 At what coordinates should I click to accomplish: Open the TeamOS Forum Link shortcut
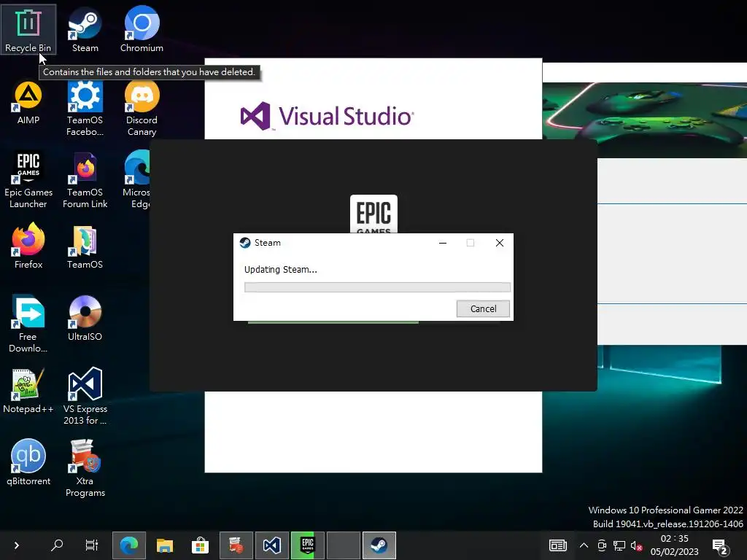pyautogui.click(x=85, y=181)
